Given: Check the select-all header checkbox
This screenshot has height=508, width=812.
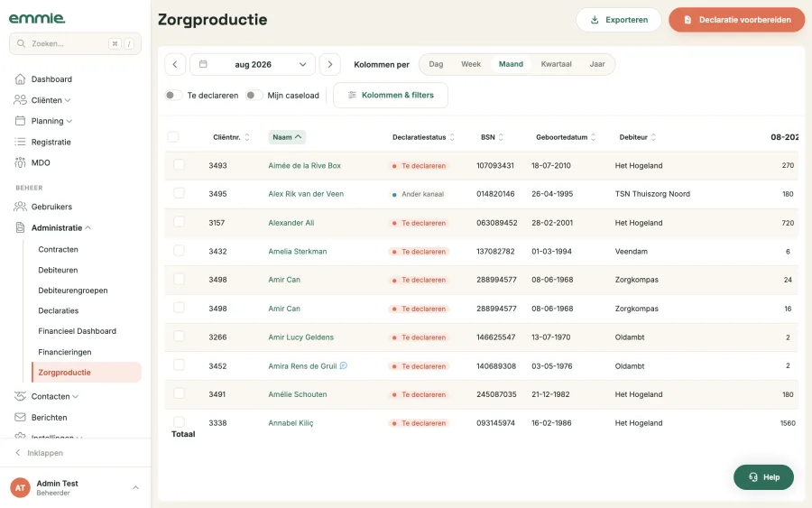Looking at the screenshot, I should point(173,137).
